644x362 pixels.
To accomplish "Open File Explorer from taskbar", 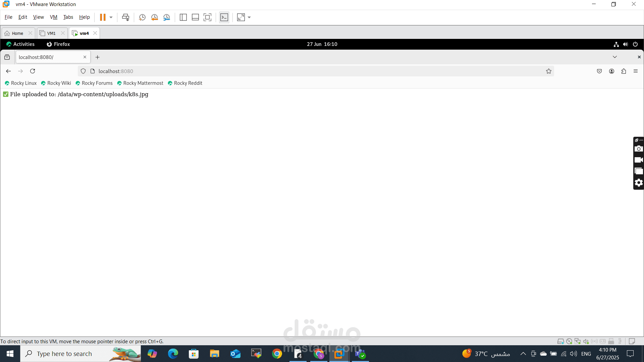I will [214, 354].
